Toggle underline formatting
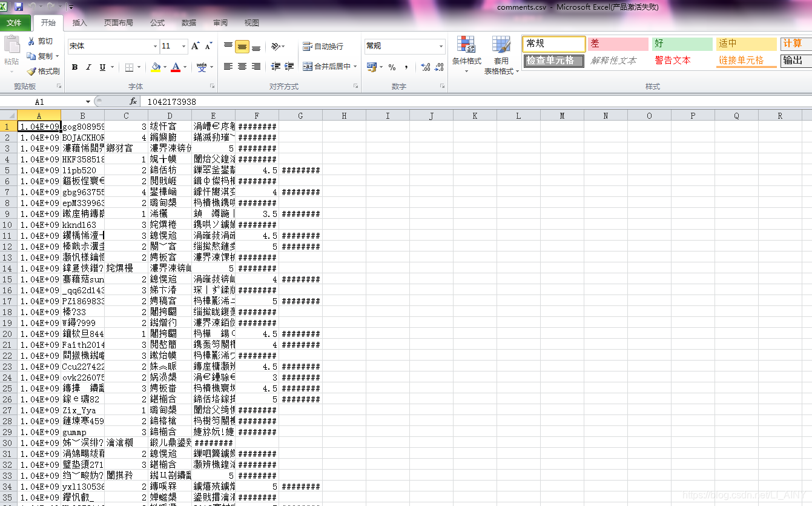Viewport: 812px width, 506px height. click(x=102, y=67)
